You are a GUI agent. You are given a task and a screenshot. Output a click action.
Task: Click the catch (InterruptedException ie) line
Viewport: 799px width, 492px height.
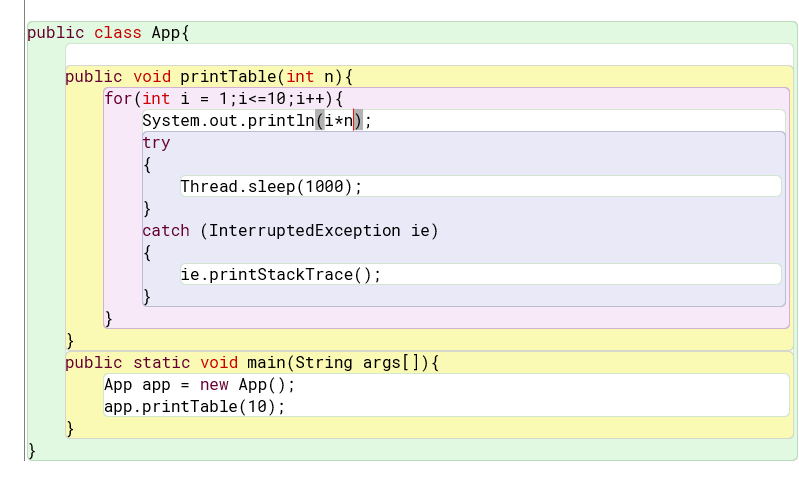tap(290, 231)
